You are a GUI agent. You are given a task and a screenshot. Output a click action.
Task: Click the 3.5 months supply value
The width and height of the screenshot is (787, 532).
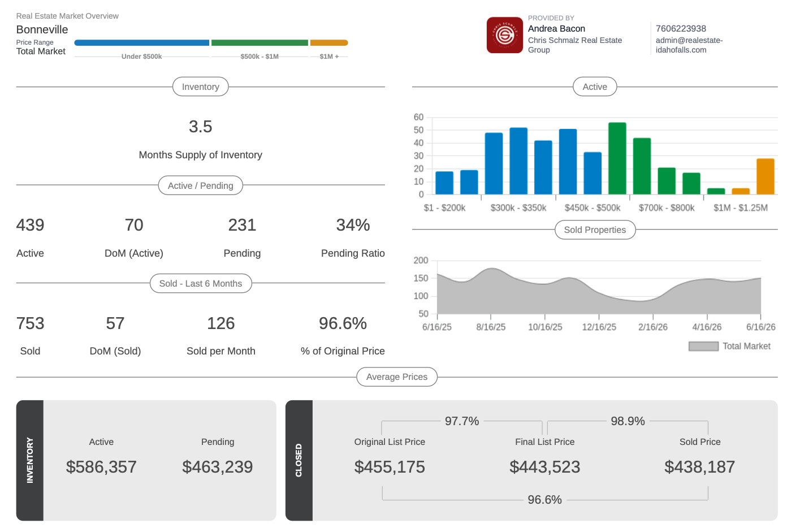coord(201,127)
